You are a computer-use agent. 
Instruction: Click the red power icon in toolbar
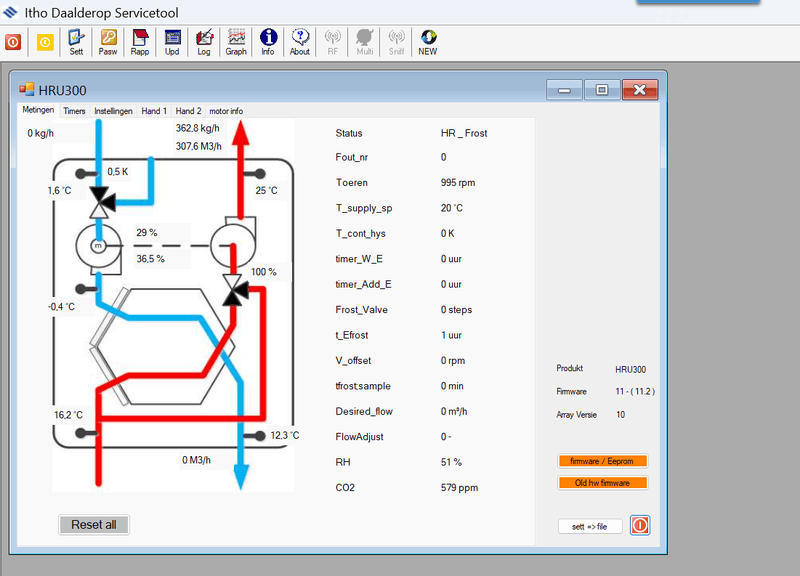(13, 42)
